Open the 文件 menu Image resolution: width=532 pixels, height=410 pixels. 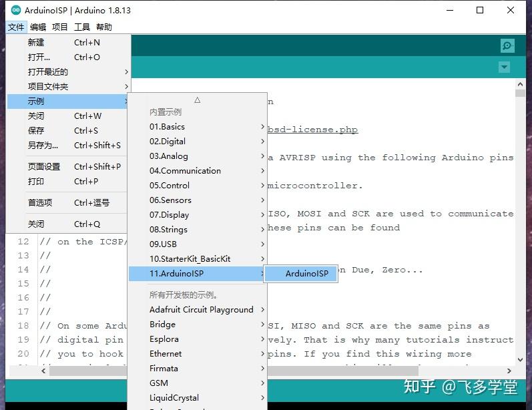[x=16, y=27]
